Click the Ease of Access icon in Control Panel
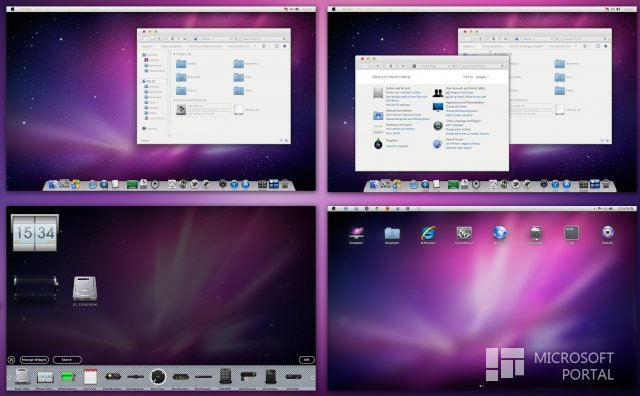Viewport: 640px width, 396px height. tap(438, 144)
